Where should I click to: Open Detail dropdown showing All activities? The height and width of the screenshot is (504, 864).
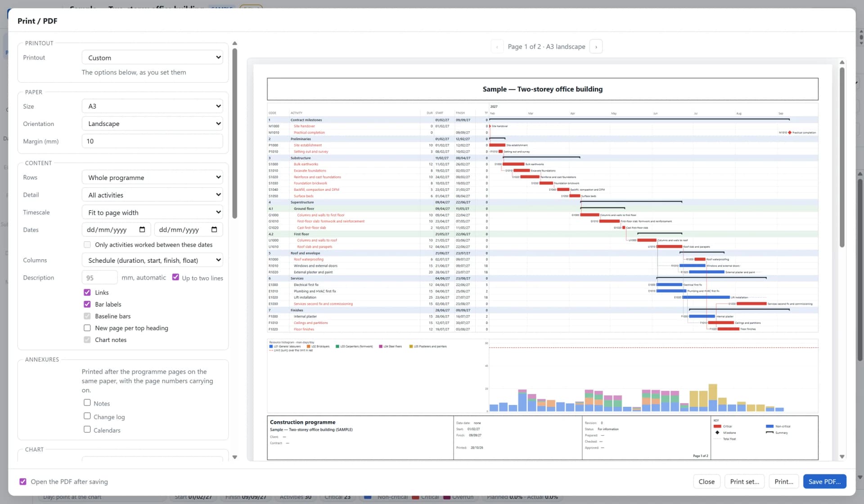(x=152, y=195)
